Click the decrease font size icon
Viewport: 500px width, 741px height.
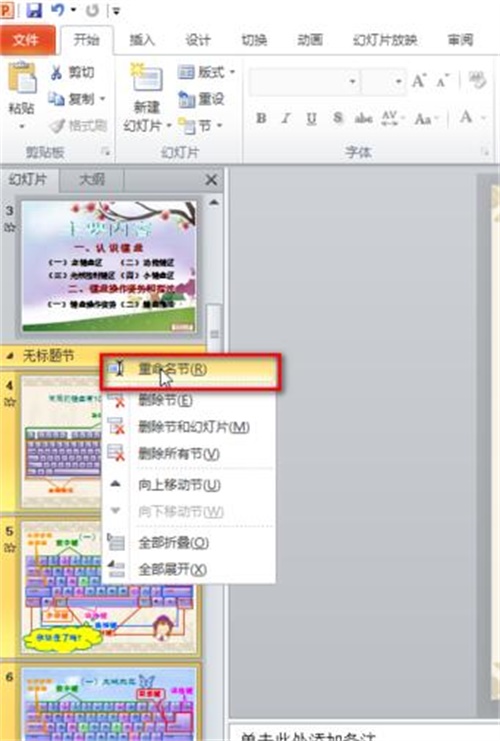(x=443, y=81)
